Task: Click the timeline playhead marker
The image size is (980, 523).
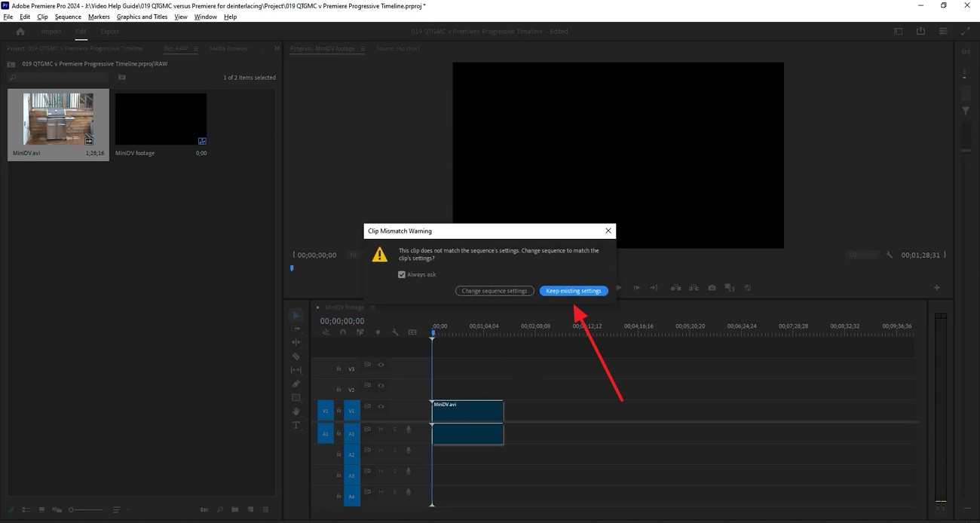Action: point(433,333)
